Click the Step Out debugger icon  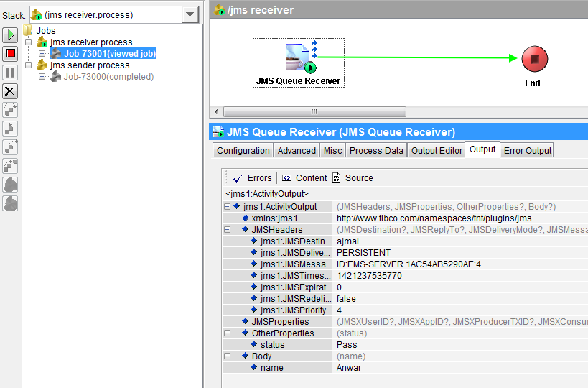pos(10,147)
